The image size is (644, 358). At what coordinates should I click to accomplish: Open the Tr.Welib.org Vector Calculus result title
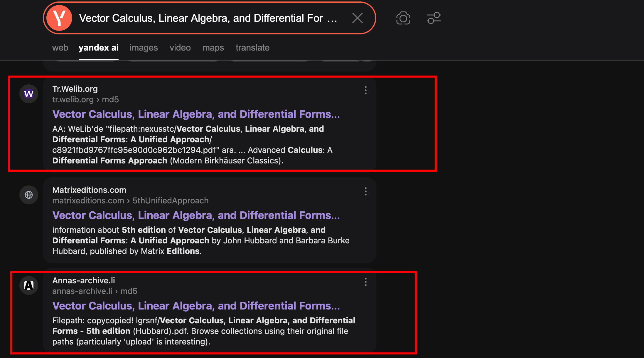click(196, 114)
